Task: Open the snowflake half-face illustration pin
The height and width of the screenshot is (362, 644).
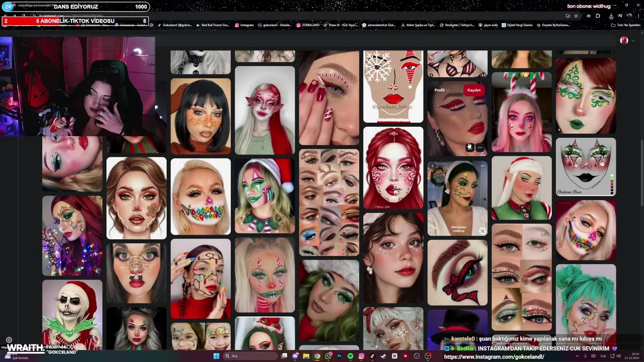Action: (393, 86)
